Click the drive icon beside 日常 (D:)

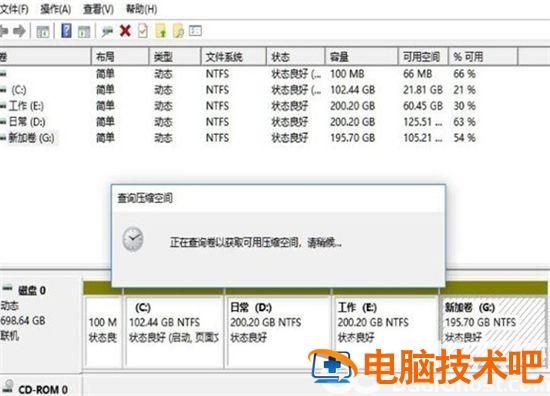point(3,122)
